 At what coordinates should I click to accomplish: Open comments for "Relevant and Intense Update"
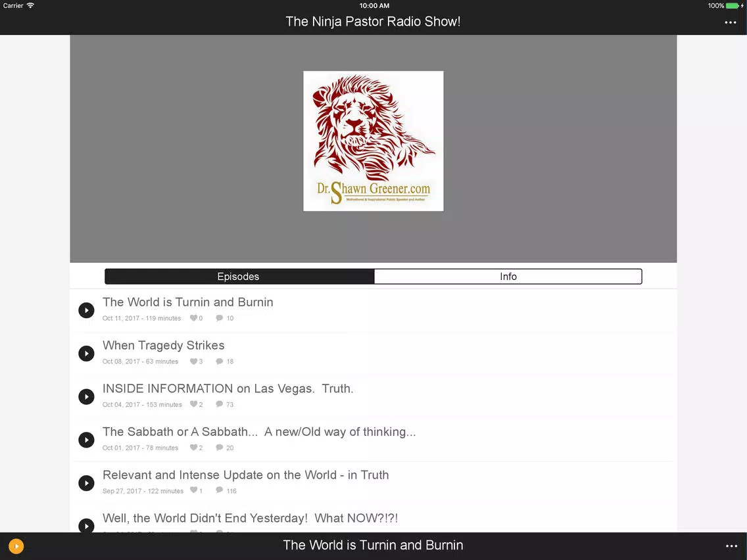click(x=219, y=490)
